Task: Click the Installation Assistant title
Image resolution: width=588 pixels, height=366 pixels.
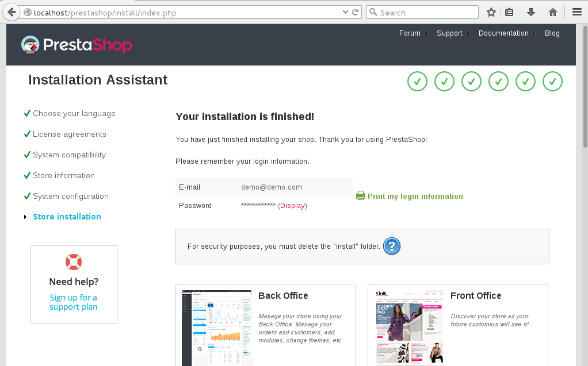Action: 98,80
